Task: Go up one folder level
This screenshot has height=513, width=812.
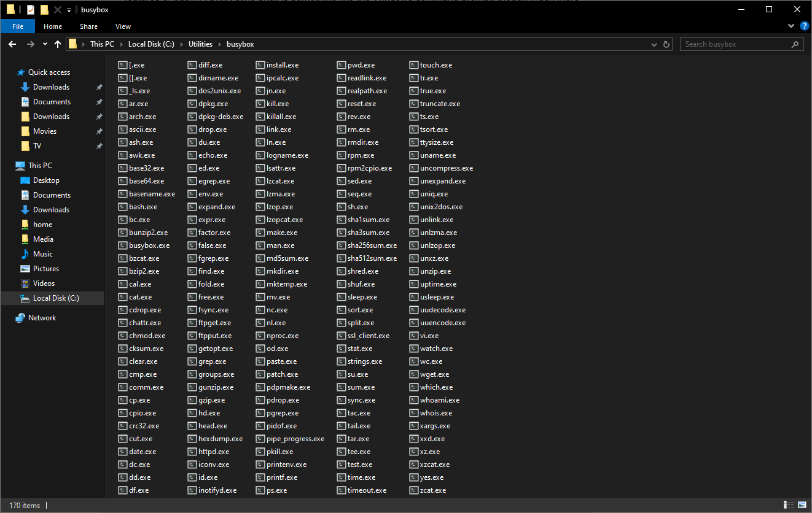Action: coord(58,44)
